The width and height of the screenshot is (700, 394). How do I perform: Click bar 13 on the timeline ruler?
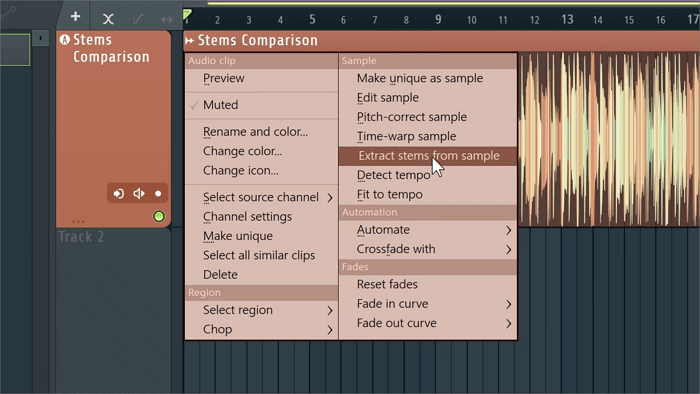(x=567, y=19)
